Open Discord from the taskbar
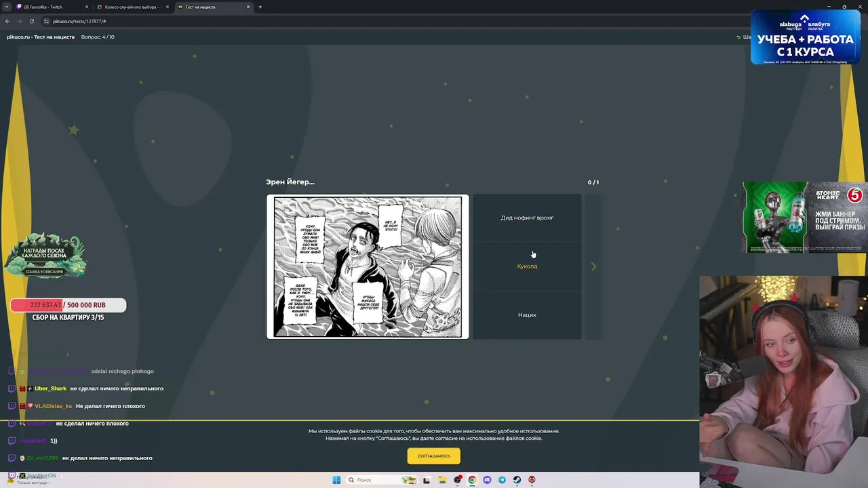Viewport: 868px width, 488px height. tap(487, 480)
